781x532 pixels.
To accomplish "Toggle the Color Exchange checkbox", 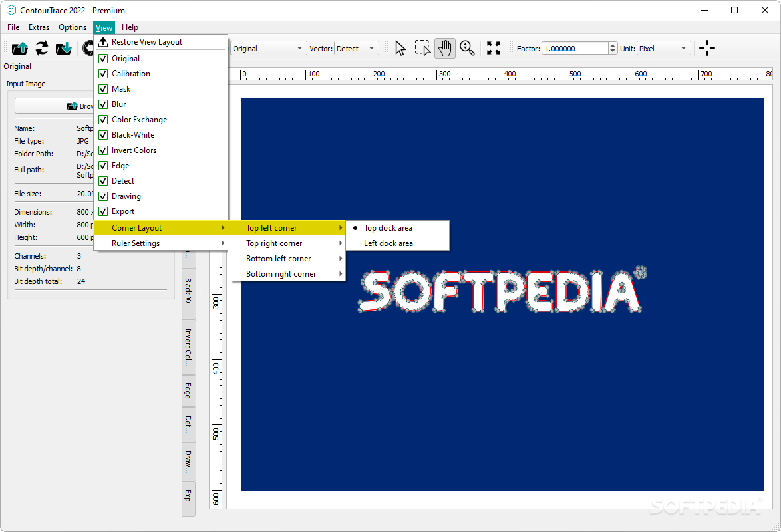I will (103, 120).
